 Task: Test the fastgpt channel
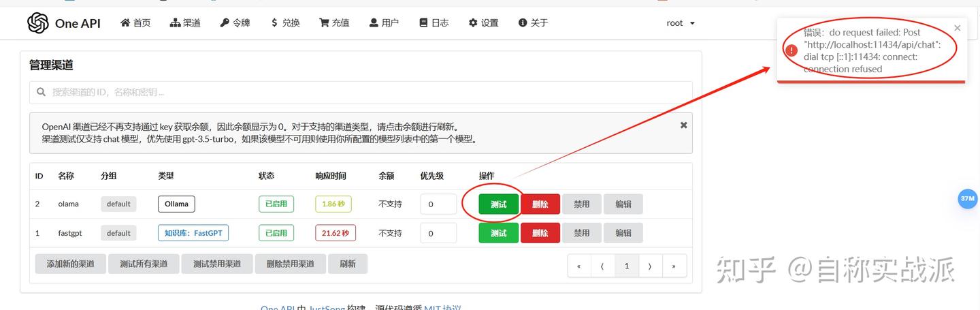[498, 233]
